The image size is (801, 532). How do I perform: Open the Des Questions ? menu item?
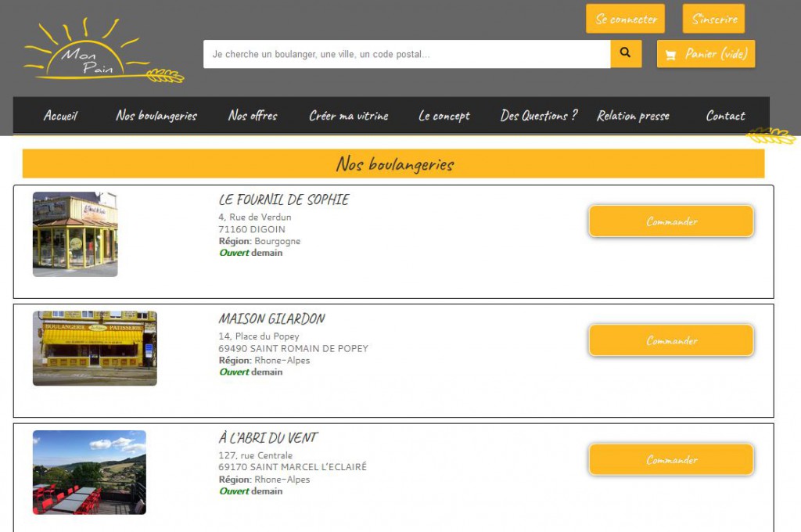click(x=539, y=116)
